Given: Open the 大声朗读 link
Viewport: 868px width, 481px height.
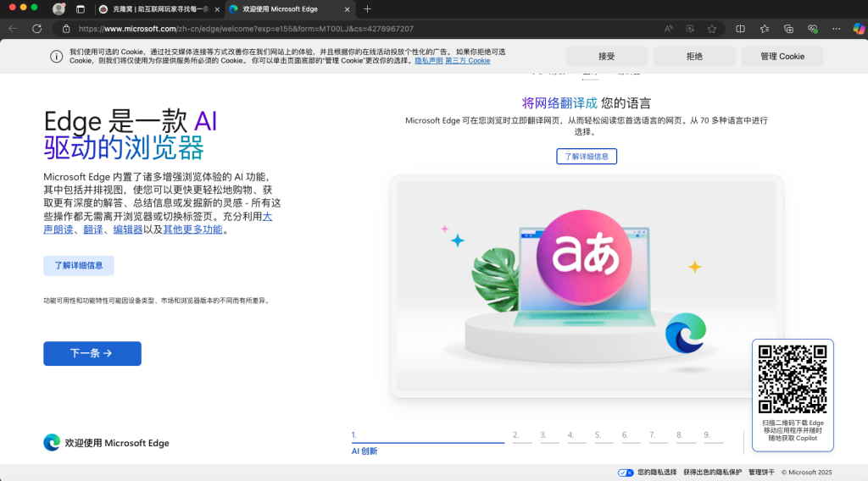Looking at the screenshot, I should point(58,229).
